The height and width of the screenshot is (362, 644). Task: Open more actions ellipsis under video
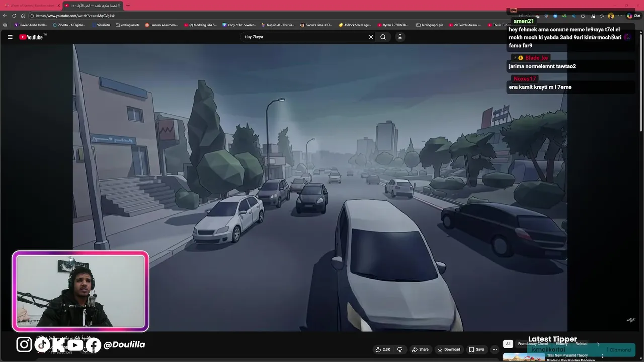(x=495, y=349)
